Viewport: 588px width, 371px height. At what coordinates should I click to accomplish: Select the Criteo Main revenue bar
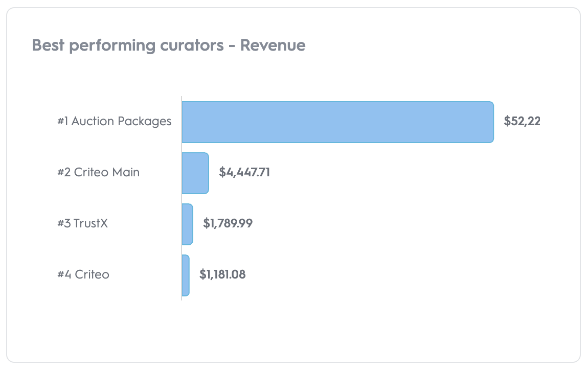pos(195,173)
